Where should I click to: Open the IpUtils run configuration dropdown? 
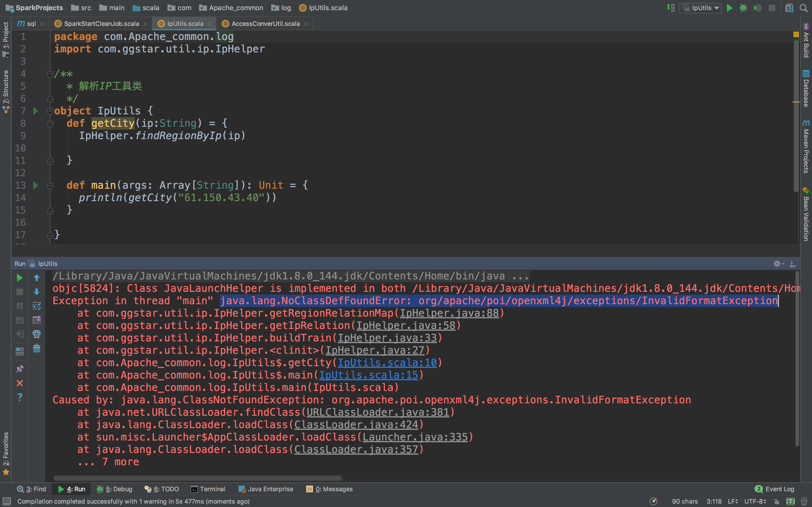[701, 8]
